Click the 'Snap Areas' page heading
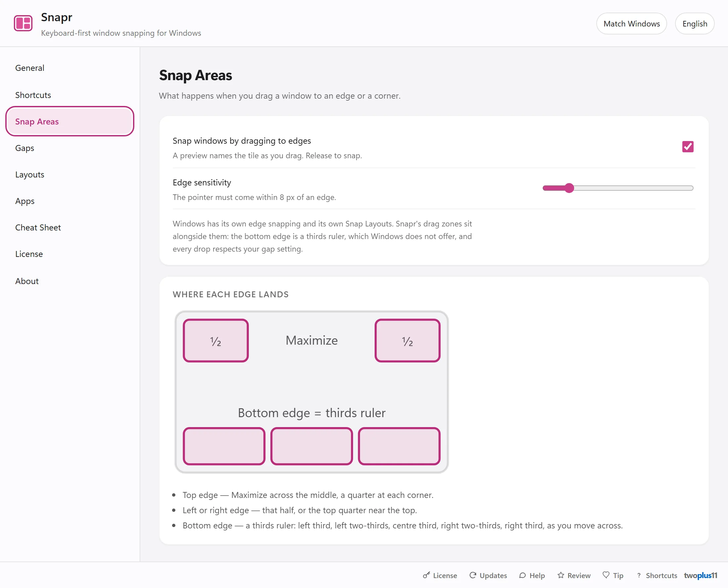728x588 pixels. point(195,75)
